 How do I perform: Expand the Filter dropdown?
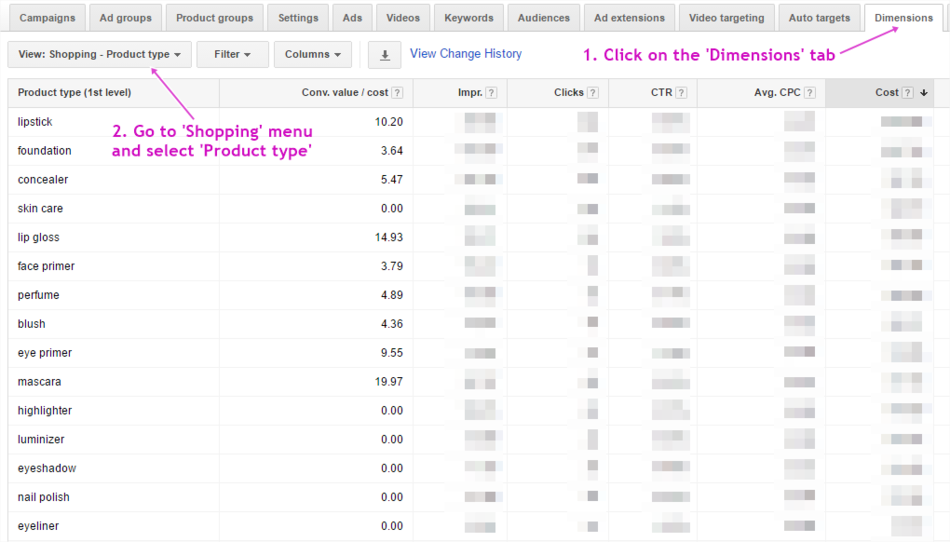(x=232, y=55)
